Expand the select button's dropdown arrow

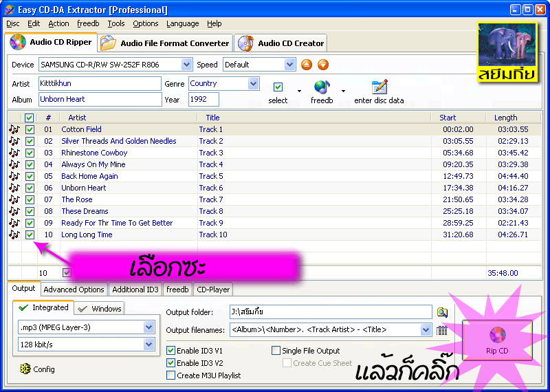click(299, 91)
